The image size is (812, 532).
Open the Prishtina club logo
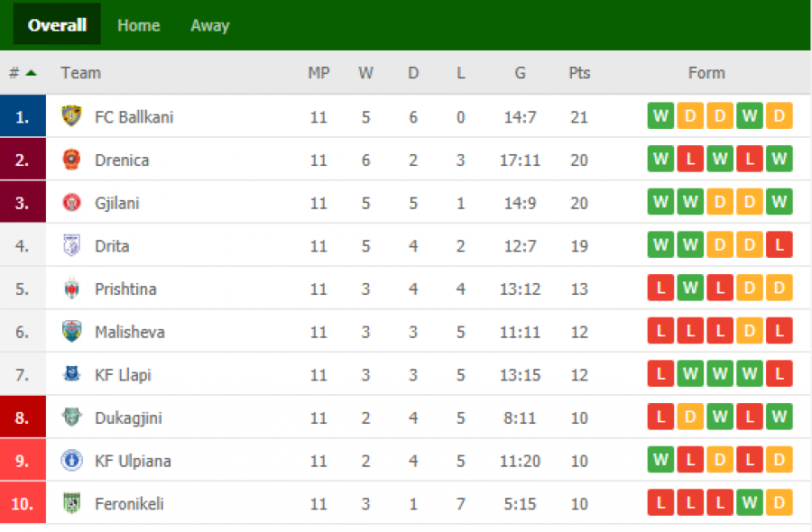pos(71,289)
